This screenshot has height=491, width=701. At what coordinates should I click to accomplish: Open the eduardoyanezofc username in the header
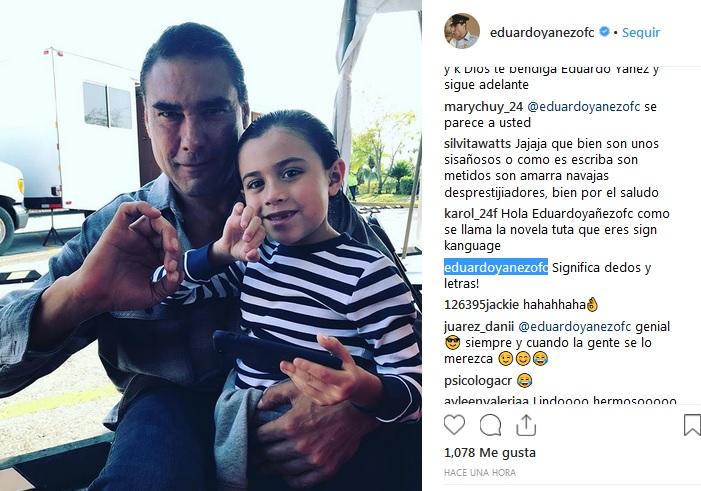point(542,32)
